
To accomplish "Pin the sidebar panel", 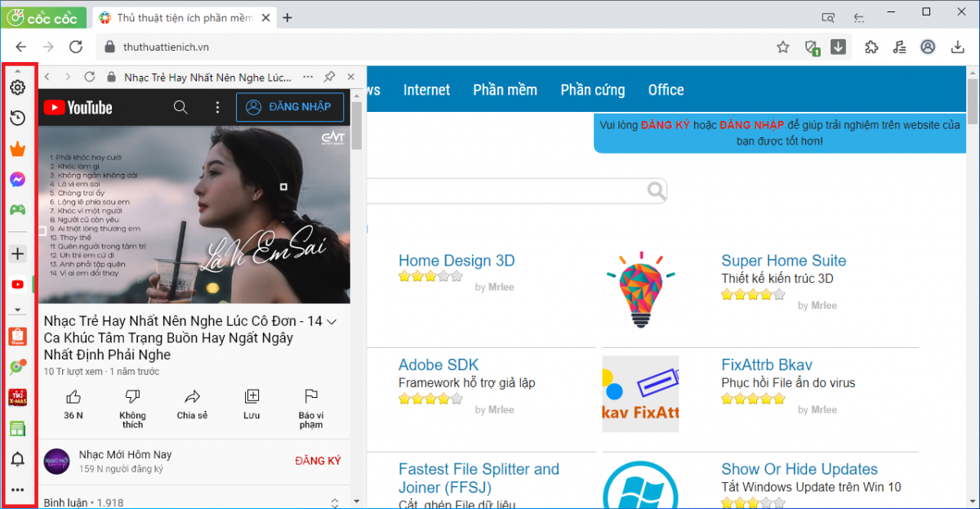I will [329, 77].
